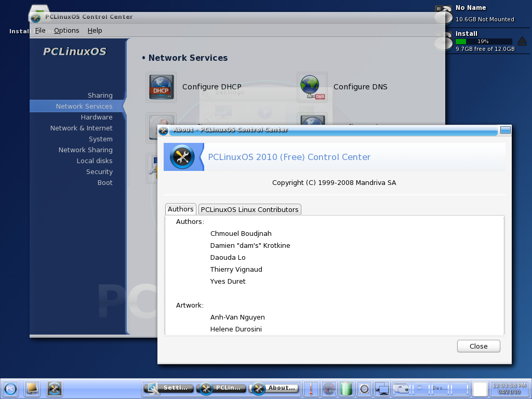Screen dimensions: 532x399
Task: Open the Help menu
Action: coord(95,31)
